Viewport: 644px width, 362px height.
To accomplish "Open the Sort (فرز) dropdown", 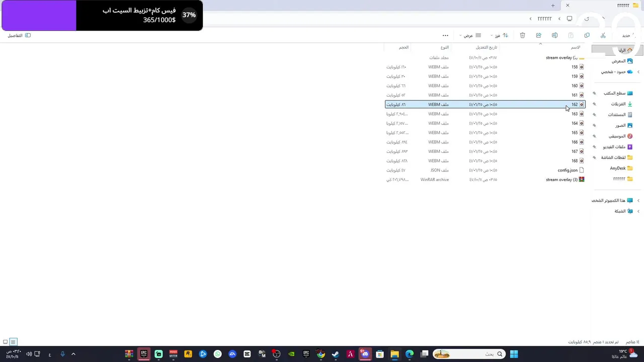I will (x=500, y=35).
